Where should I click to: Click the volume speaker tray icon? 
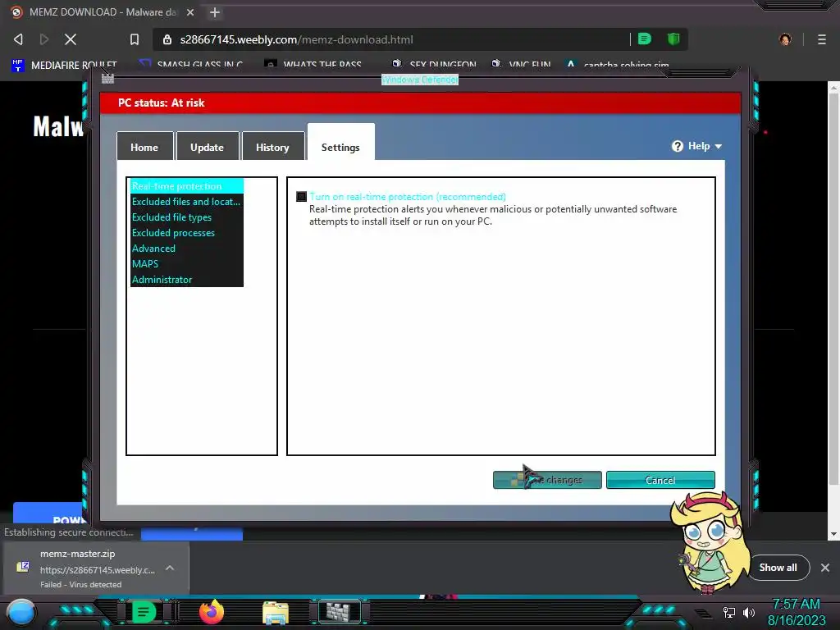[748, 612]
